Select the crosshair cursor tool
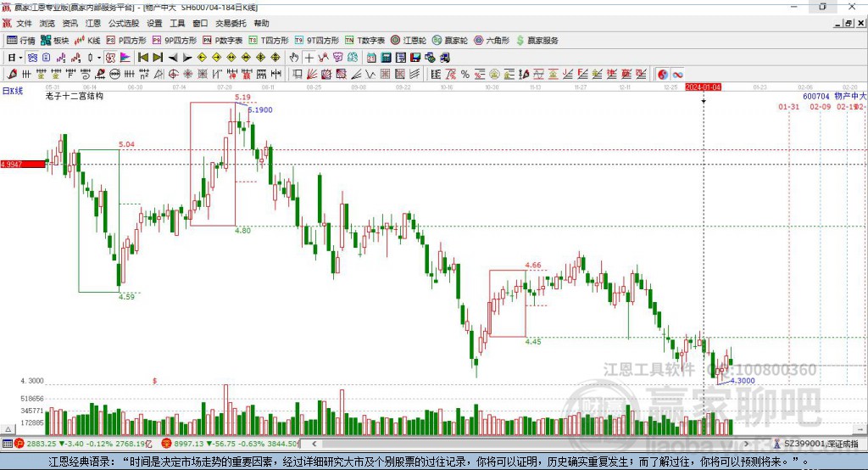 [x=309, y=58]
